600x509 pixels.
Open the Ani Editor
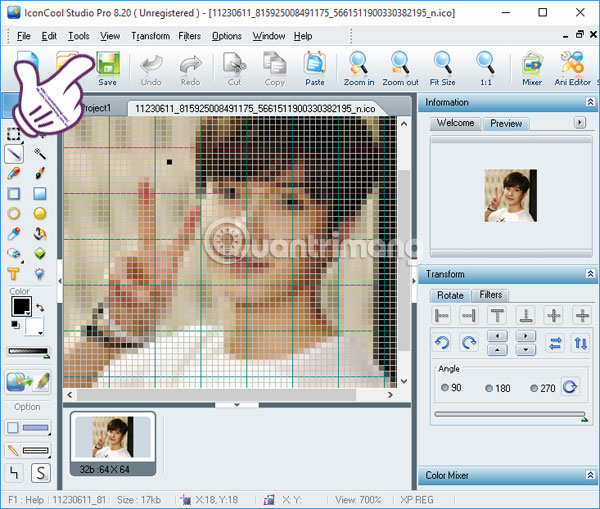pos(572,69)
